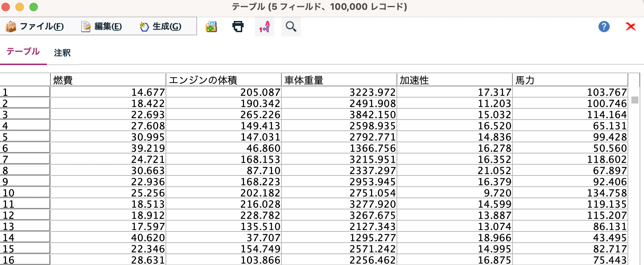644x265 pixels.
Task: Select row header 11
Action: 25,204
